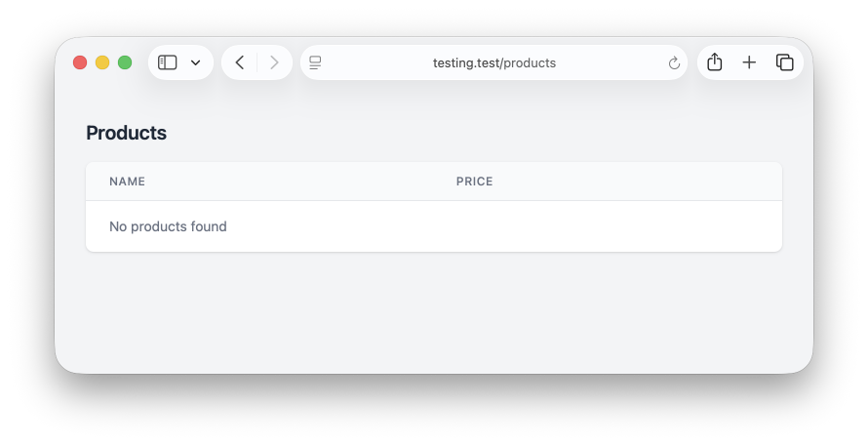Close the Safari window with red button
Viewport: 868px width, 446px height.
[x=80, y=62]
